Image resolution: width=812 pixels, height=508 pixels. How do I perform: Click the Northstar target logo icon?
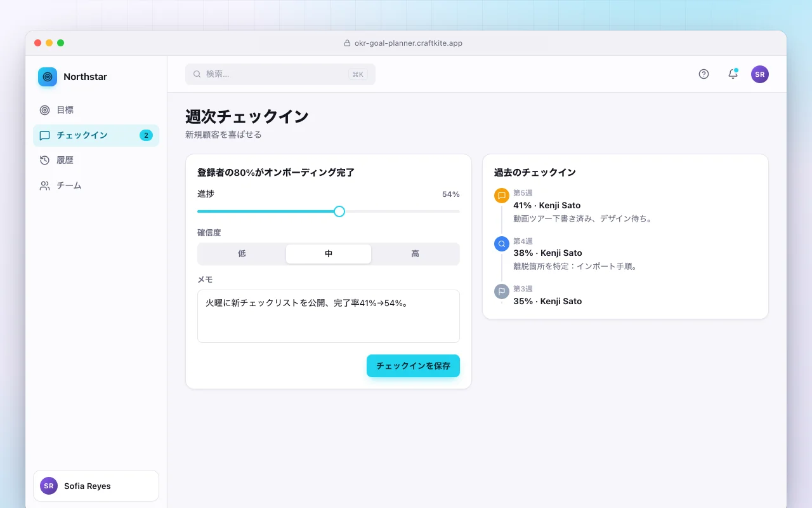[48, 77]
